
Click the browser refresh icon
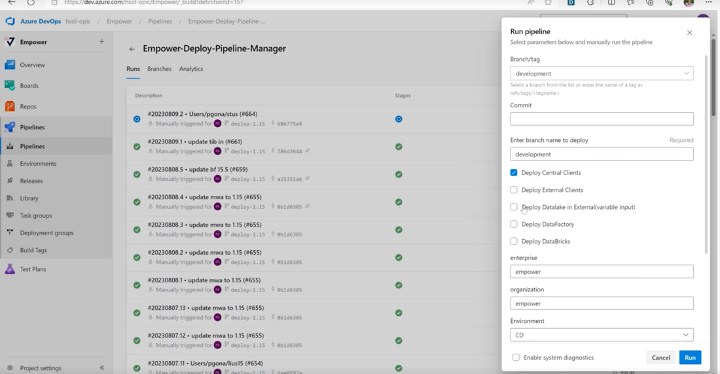pyautogui.click(x=31, y=2)
